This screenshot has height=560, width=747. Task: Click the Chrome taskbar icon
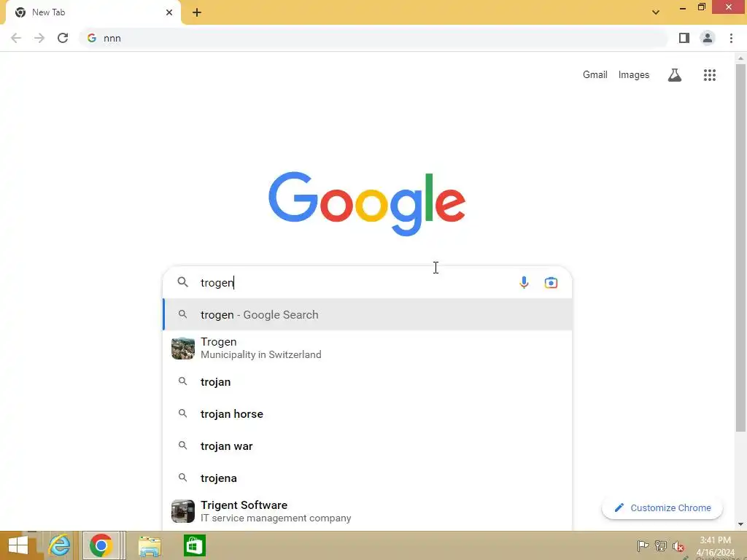coord(101,545)
